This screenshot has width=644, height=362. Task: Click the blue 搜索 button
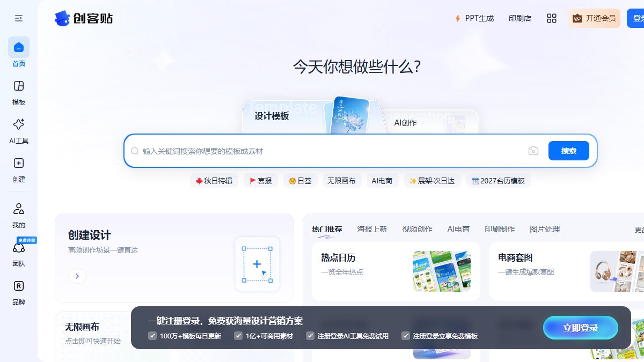click(569, 151)
